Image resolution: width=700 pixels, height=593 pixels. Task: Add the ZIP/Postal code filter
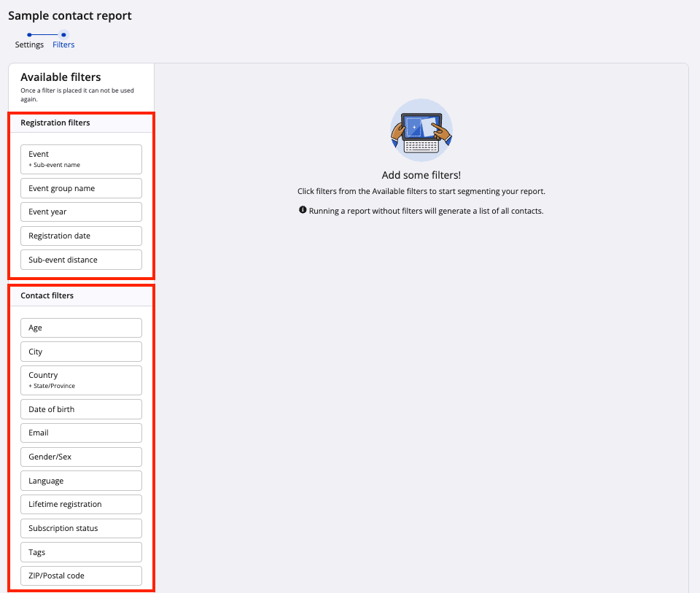[x=81, y=575]
